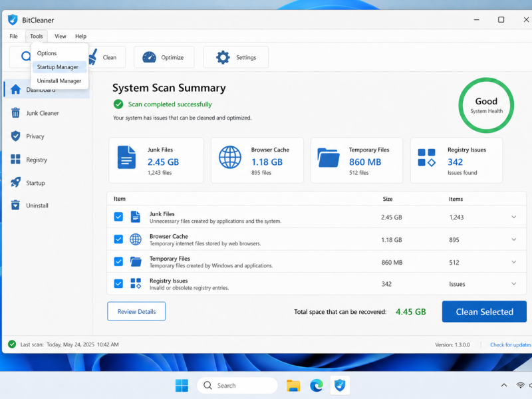Click the Item column header
This screenshot has height=399, width=532.
click(120, 199)
